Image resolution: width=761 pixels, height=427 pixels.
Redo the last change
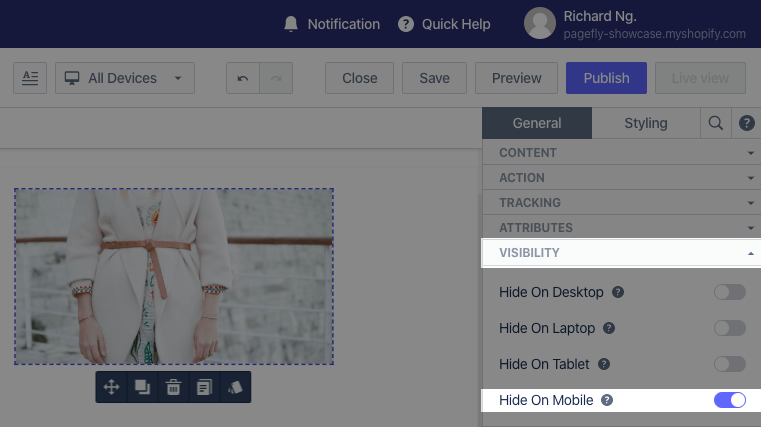click(276, 78)
